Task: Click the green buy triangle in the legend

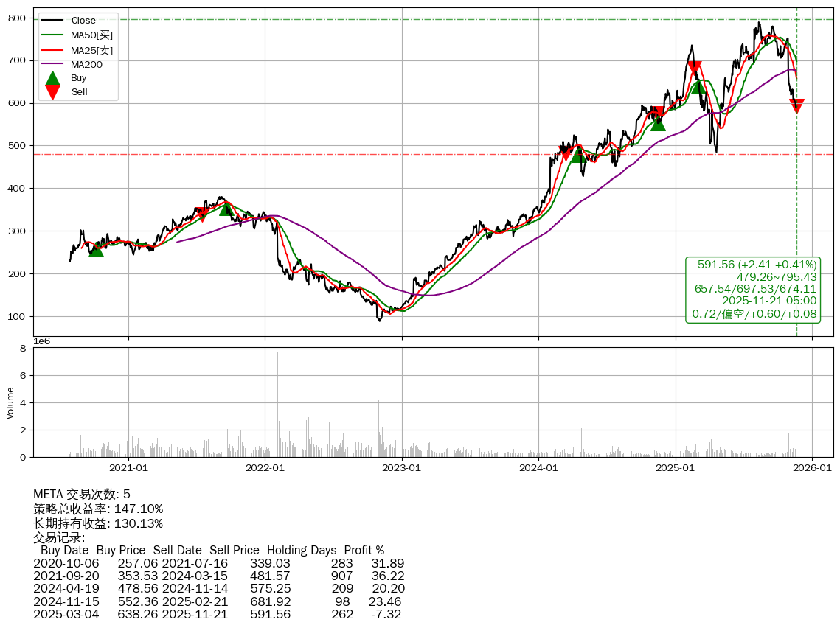Action: tap(52, 77)
